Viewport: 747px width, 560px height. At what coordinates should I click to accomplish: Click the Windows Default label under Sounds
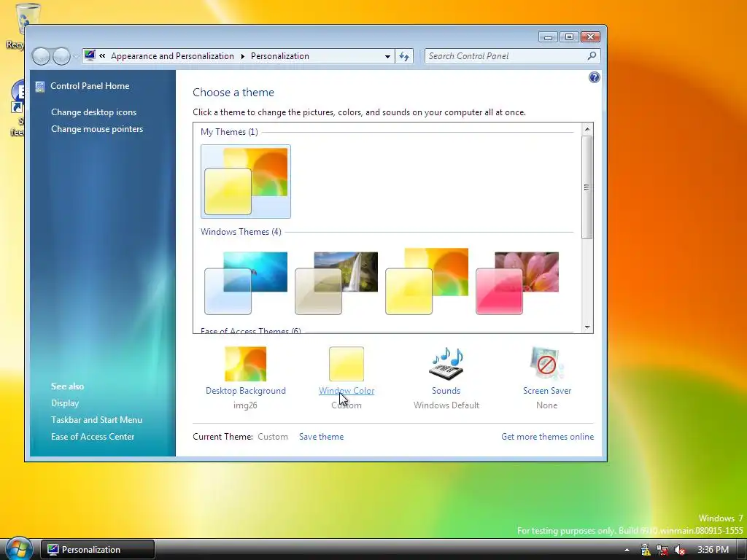[x=446, y=405]
